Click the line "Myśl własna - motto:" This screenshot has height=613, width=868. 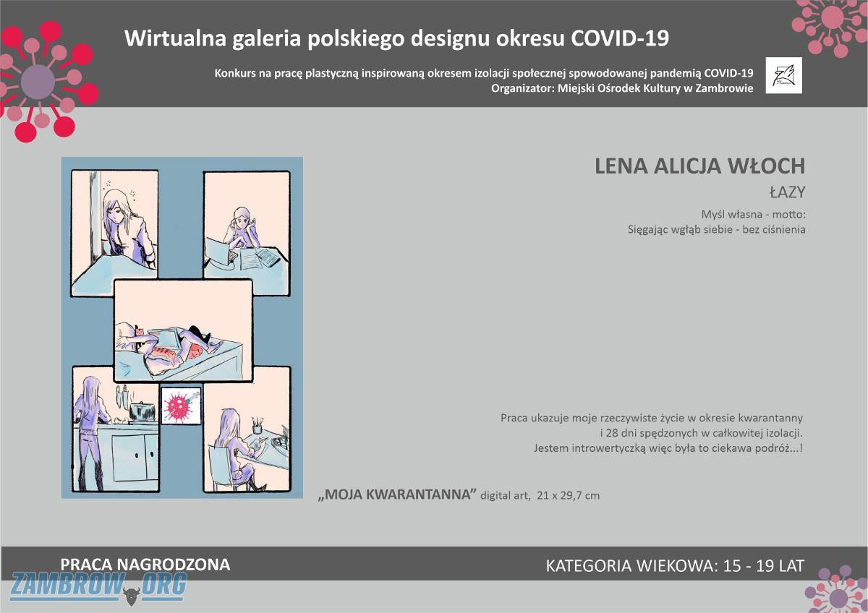(753, 215)
